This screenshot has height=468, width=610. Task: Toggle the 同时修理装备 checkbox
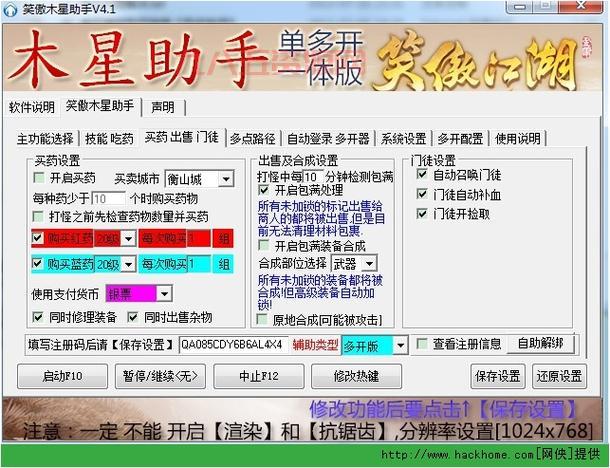coord(38,317)
